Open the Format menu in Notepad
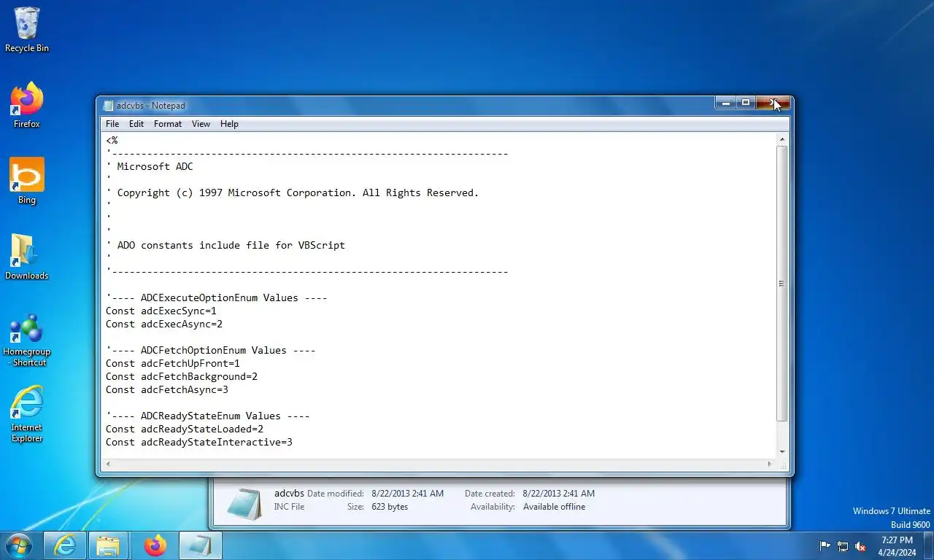 pos(168,124)
